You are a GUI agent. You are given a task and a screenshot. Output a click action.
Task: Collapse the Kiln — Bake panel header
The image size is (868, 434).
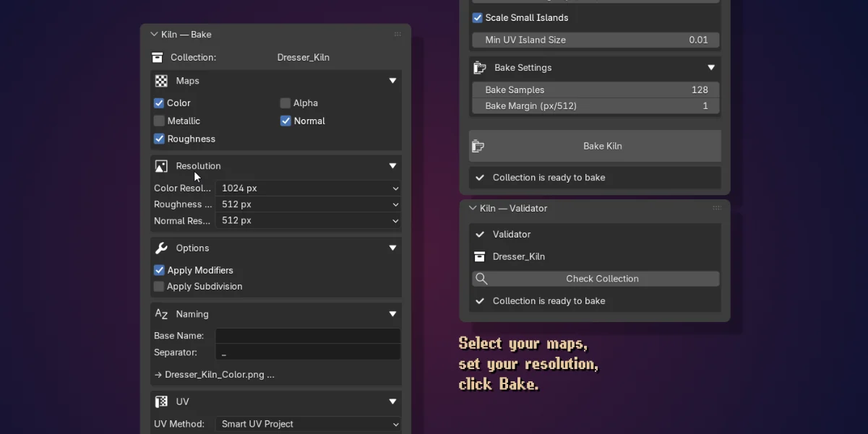point(154,34)
